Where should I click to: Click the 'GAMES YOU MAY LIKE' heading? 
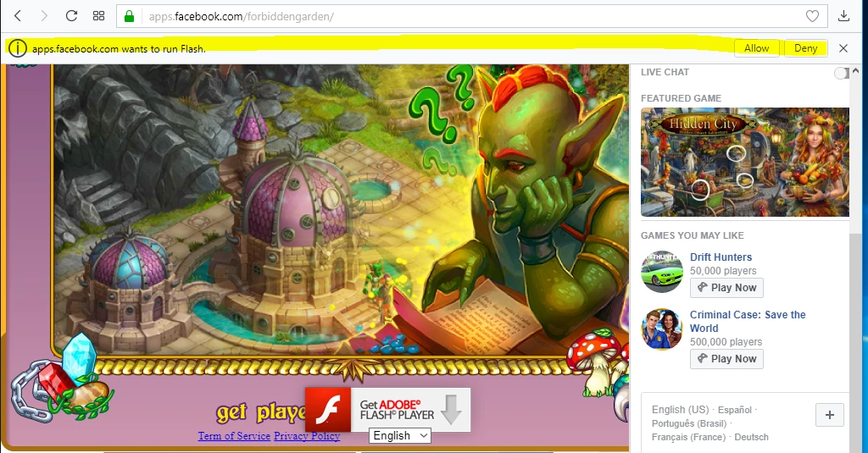[x=692, y=235]
